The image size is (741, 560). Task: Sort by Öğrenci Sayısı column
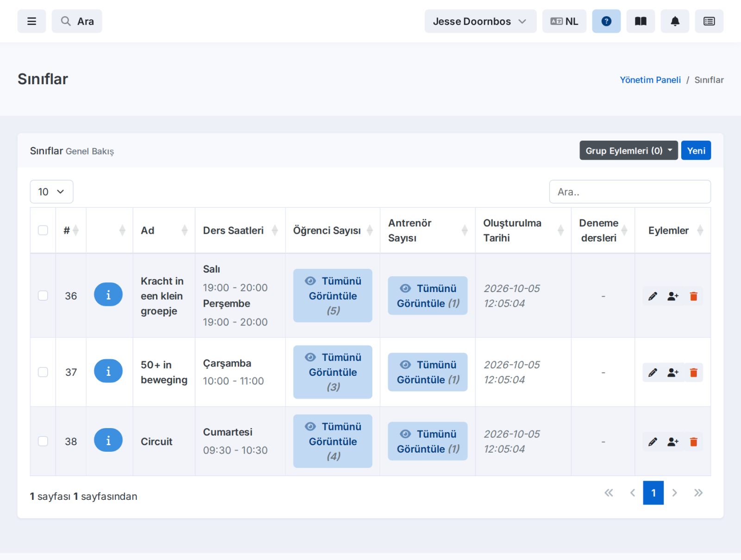coord(333,230)
